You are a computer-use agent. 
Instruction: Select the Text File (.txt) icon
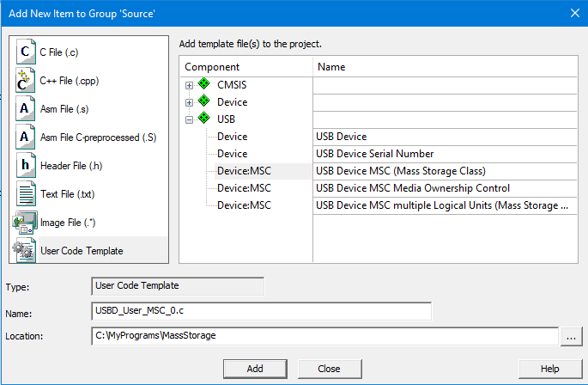[26, 193]
